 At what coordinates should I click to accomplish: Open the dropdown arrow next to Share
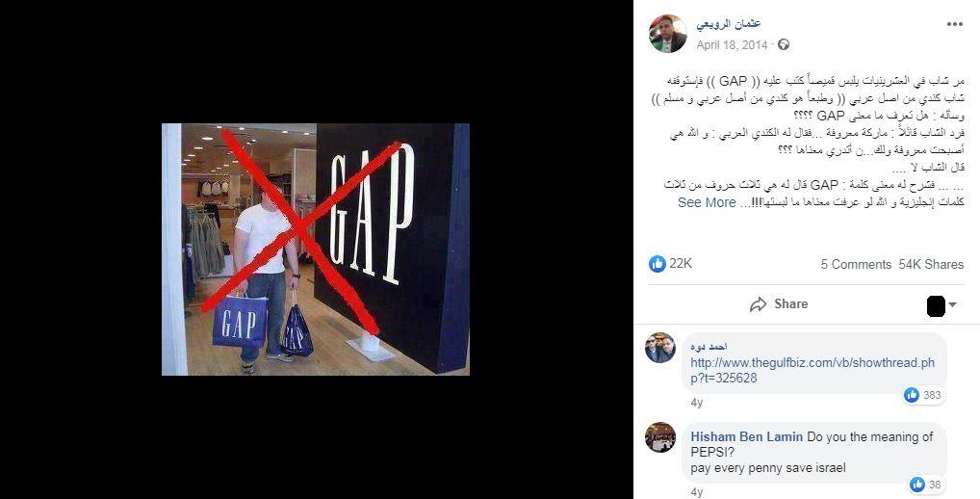952,304
